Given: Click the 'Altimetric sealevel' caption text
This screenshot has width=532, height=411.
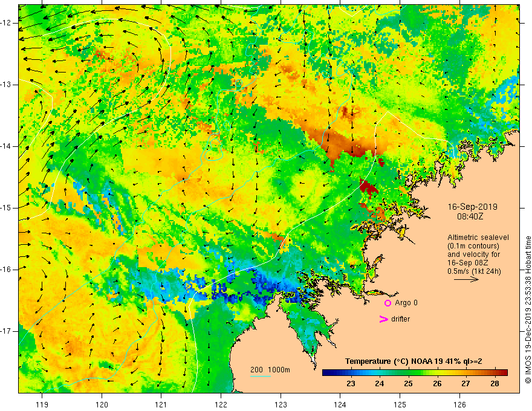Looking at the screenshot, I should (478, 238).
